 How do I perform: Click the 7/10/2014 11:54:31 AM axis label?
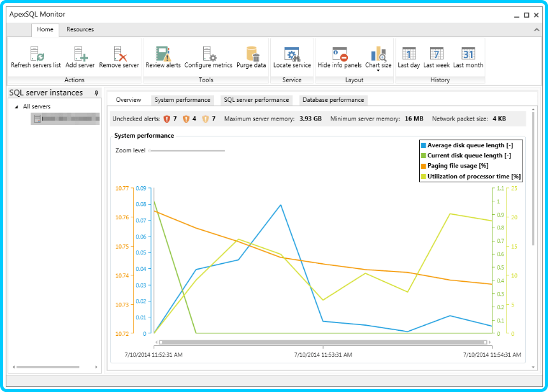492,354
